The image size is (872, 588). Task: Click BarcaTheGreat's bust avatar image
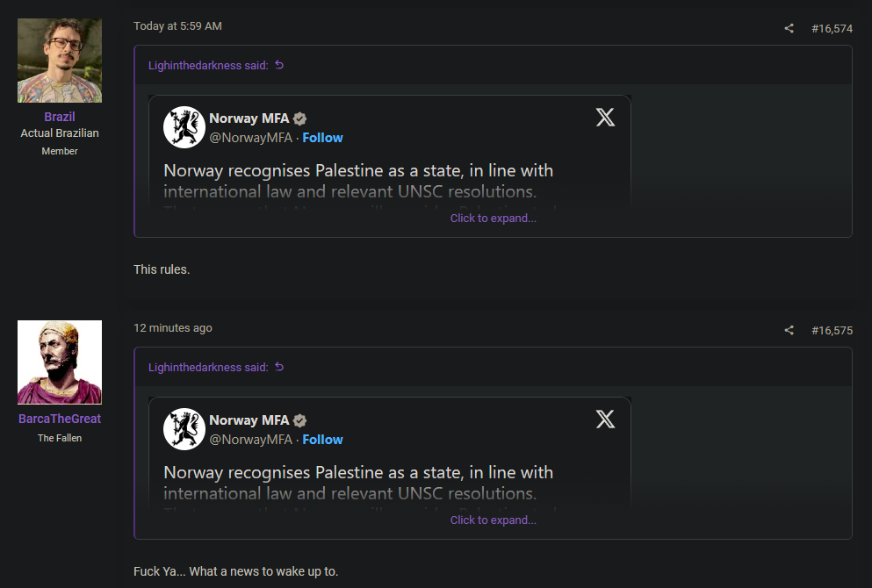(x=60, y=362)
